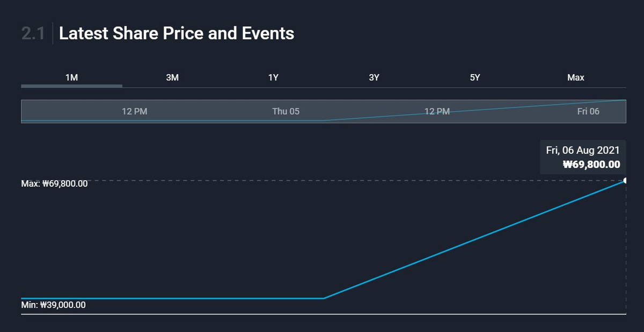Screen dimensions: 644x332
Task: Select the Max time range tab
Action: point(575,77)
